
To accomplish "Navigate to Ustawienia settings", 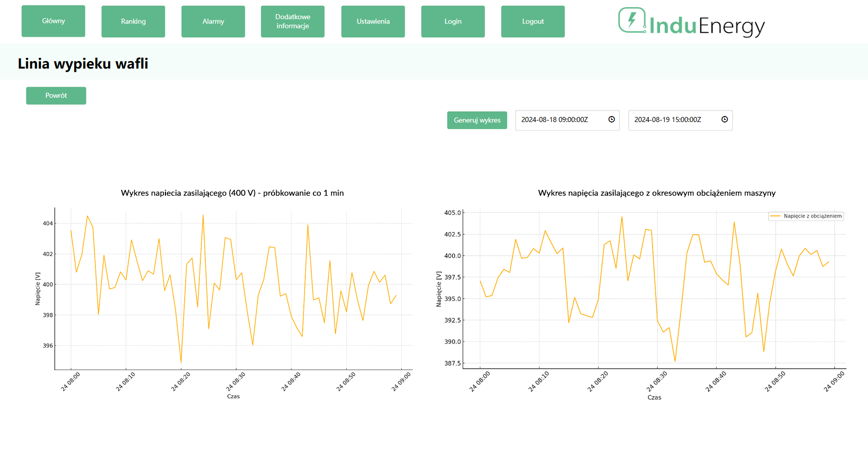I will [x=373, y=22].
